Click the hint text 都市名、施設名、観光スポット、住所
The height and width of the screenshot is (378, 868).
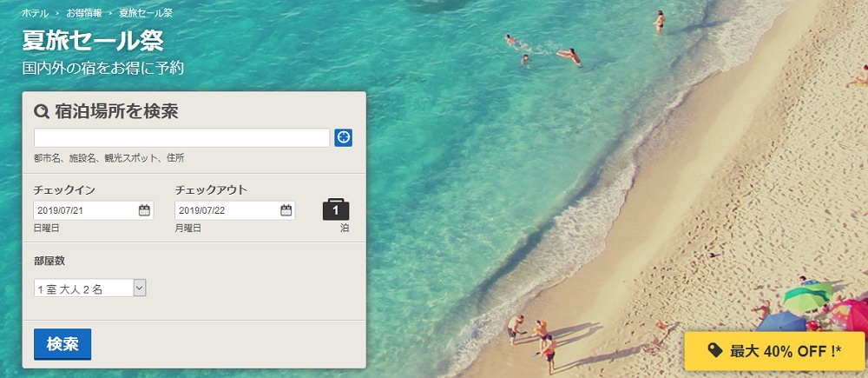tap(109, 158)
